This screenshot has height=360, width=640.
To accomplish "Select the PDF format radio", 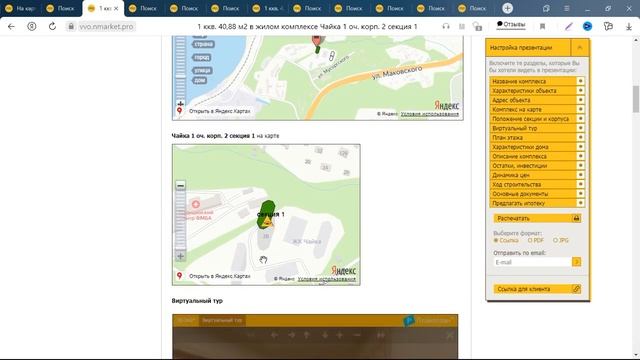I will point(530,240).
